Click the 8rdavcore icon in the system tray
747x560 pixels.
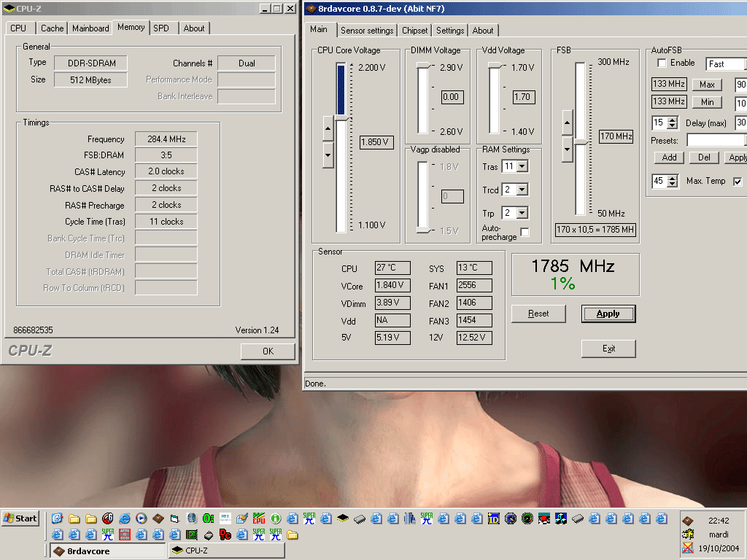click(x=687, y=521)
